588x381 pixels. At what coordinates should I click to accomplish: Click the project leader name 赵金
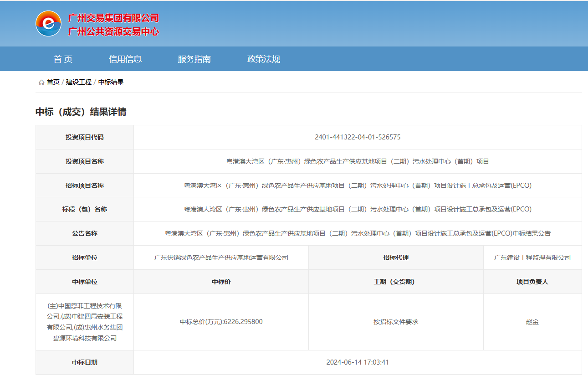click(532, 322)
